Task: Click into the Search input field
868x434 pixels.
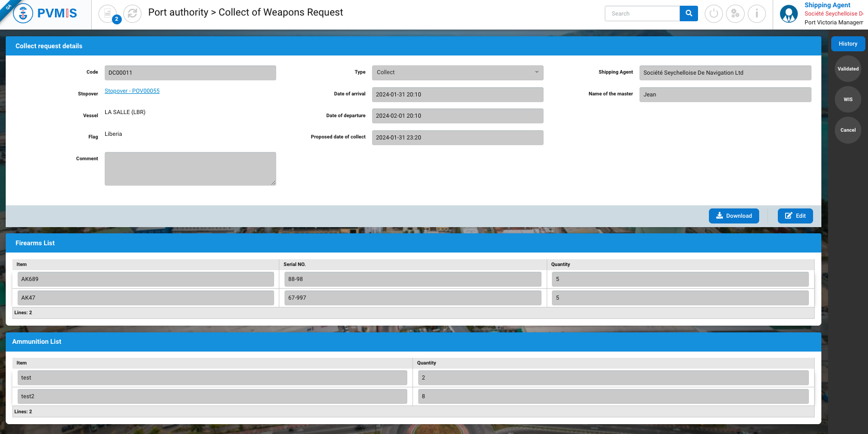Action: [x=642, y=13]
